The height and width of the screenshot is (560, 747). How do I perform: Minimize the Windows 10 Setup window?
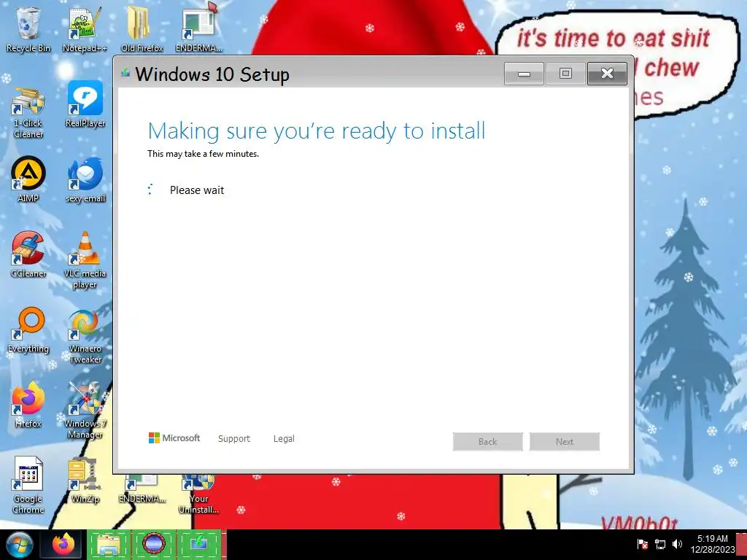point(524,74)
